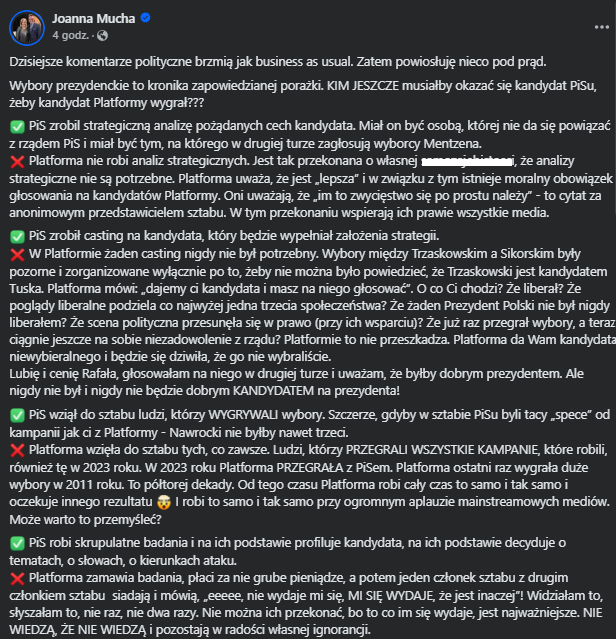
Task: Click green checkmark before 'PiS zrobił strategiczną analizę'
Action: pyautogui.click(x=15, y=126)
